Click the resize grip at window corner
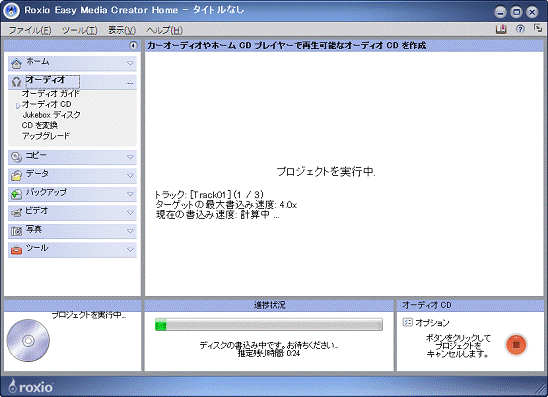This screenshot has width=548, height=397. [540, 389]
